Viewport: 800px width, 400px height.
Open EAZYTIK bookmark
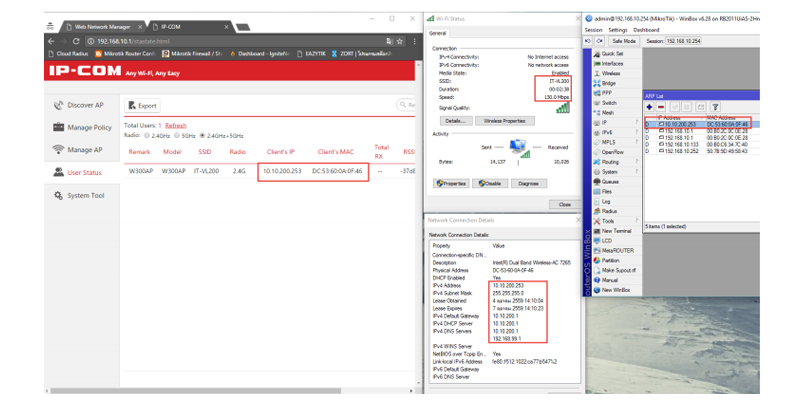(311, 54)
